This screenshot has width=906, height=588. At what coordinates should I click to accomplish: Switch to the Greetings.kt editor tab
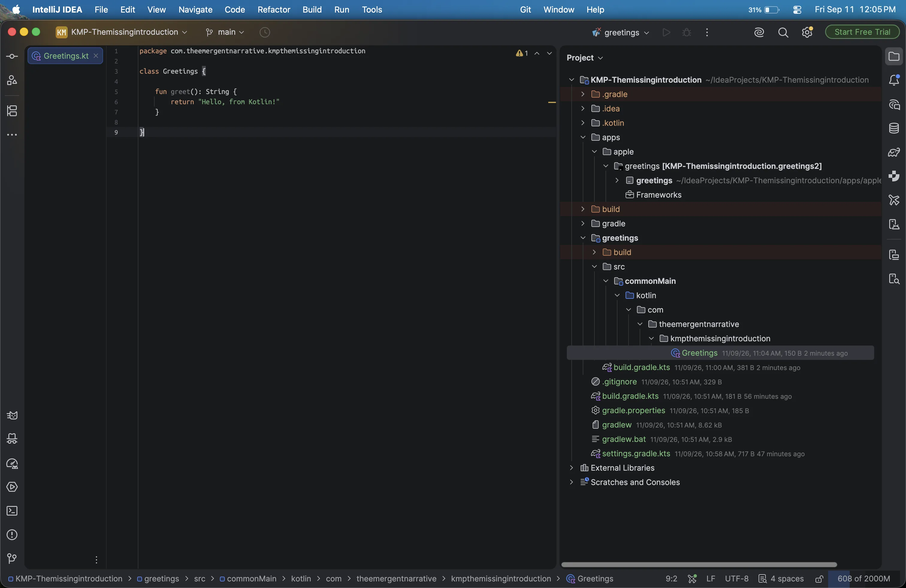click(66, 56)
